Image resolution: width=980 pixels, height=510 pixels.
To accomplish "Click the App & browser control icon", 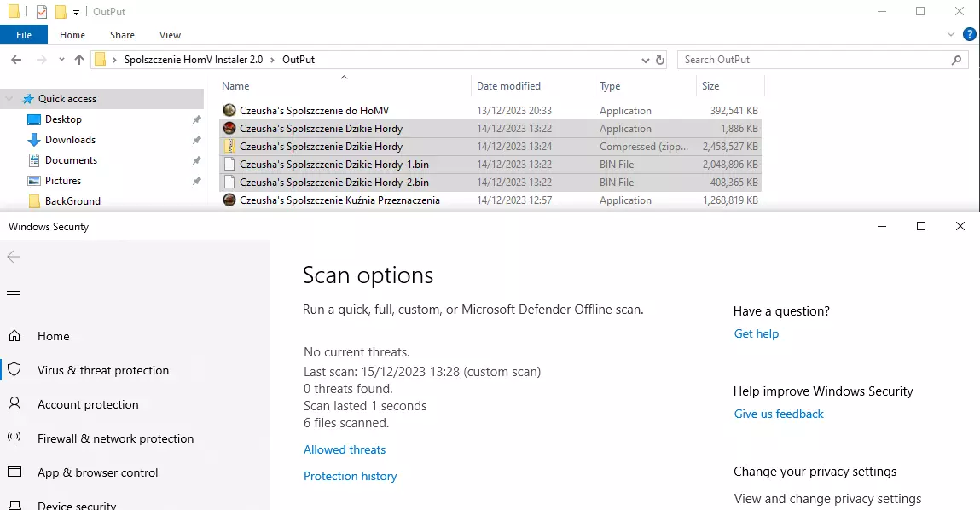I will (x=14, y=472).
